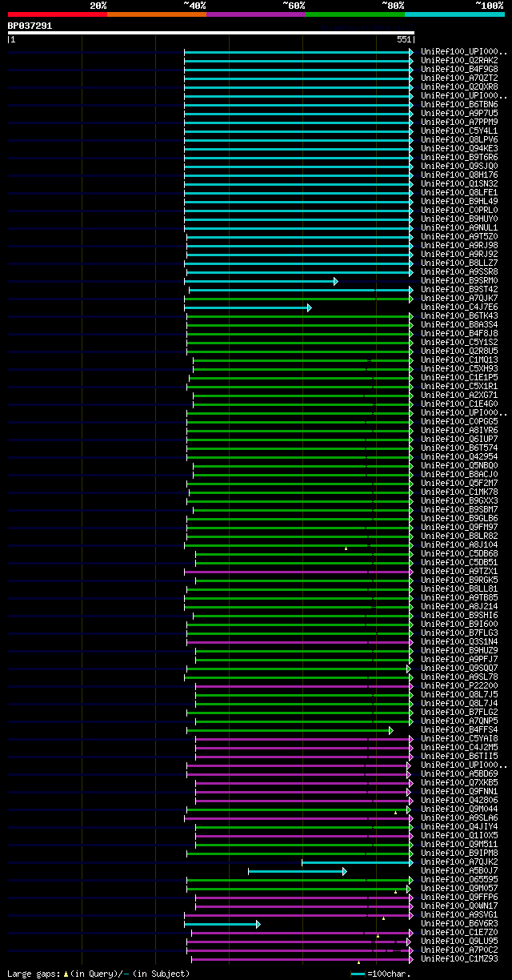Screen dimensions: 512x980
Task: Click the UniRef100_Q0WN17 label
Action: coord(459,906)
